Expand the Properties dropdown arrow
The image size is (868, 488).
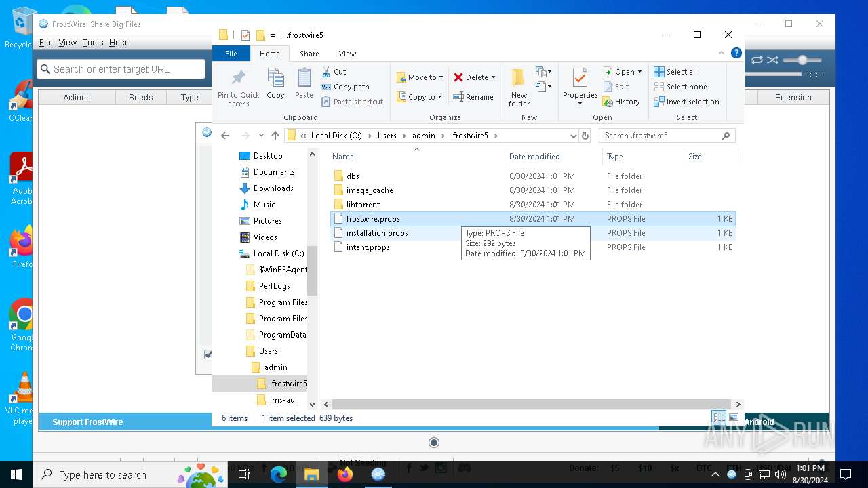pyautogui.click(x=580, y=104)
